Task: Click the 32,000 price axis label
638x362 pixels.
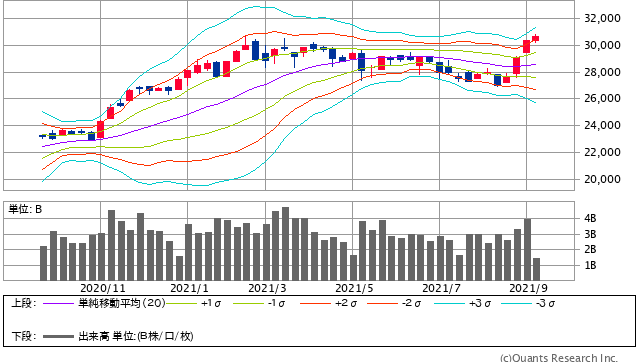Action: 602,18
